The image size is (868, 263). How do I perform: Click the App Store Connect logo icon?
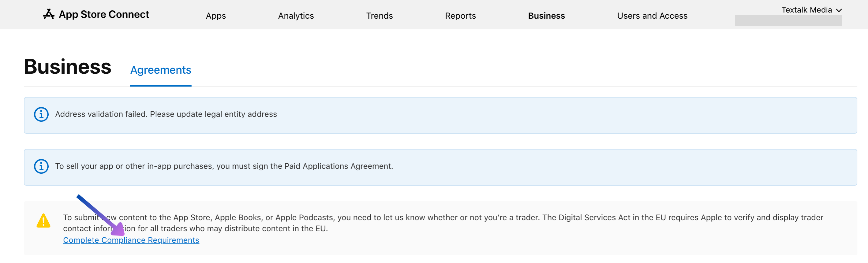[49, 14]
